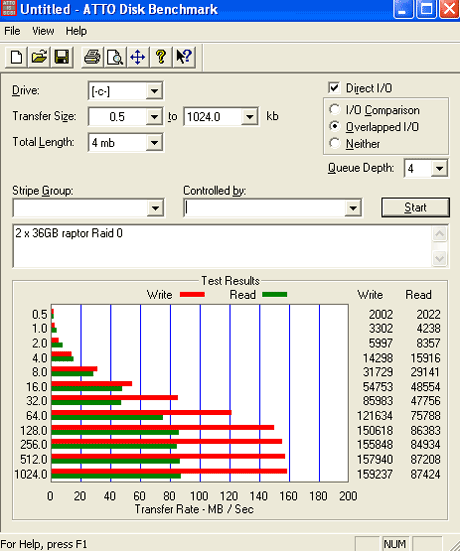Click the four-arrow move icon

pyautogui.click(x=138, y=57)
